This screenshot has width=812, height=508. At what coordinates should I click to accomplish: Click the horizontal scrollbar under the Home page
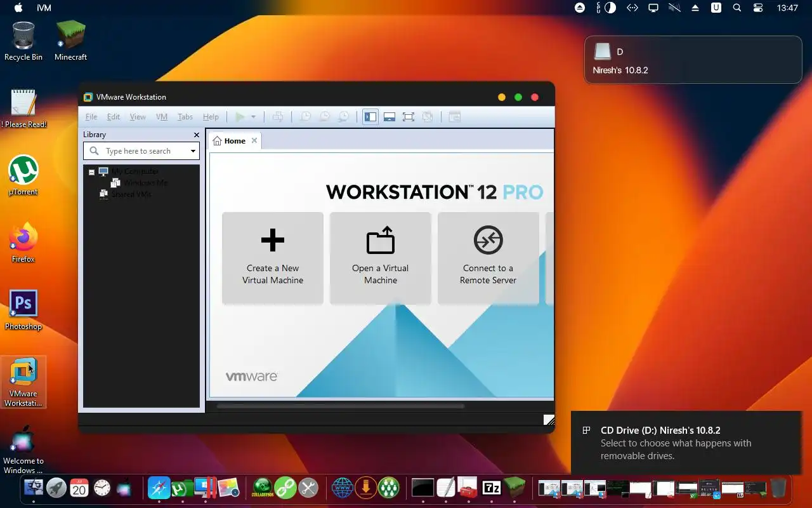(x=341, y=406)
